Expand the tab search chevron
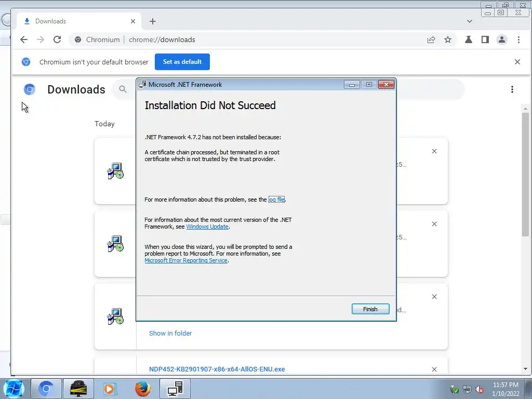Image resolution: width=532 pixels, height=399 pixels. pyautogui.click(x=470, y=21)
